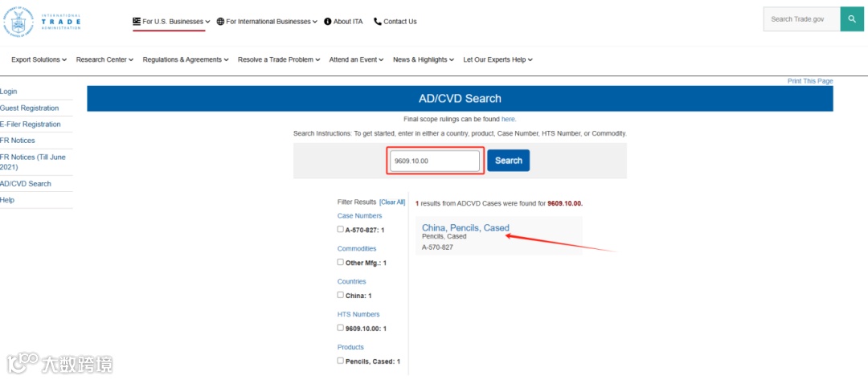The image size is (868, 380).
Task: Open E-Filer Registration in the sidebar
Action: click(x=31, y=125)
